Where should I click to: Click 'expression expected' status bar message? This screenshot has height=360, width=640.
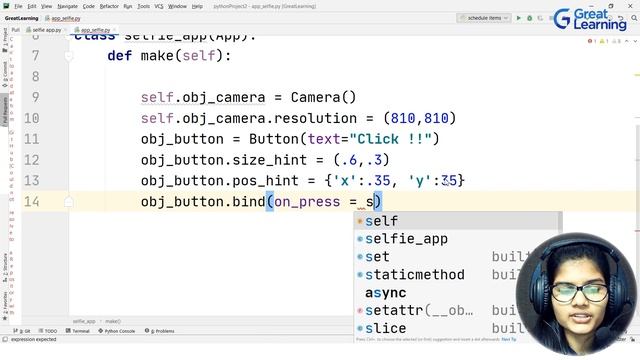click(x=33, y=340)
